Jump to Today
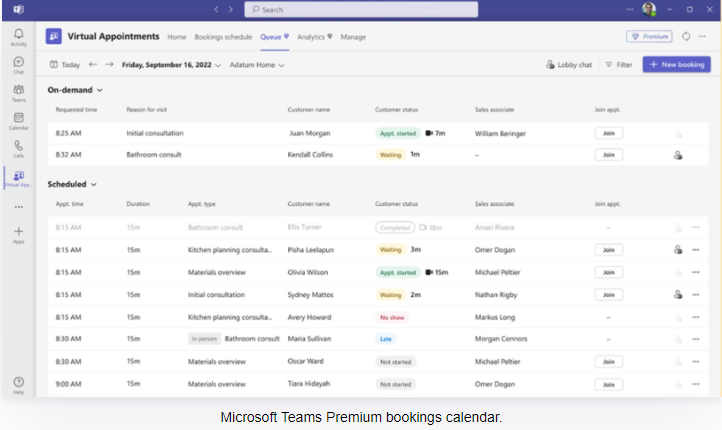This screenshot has height=430, width=722. click(65, 64)
